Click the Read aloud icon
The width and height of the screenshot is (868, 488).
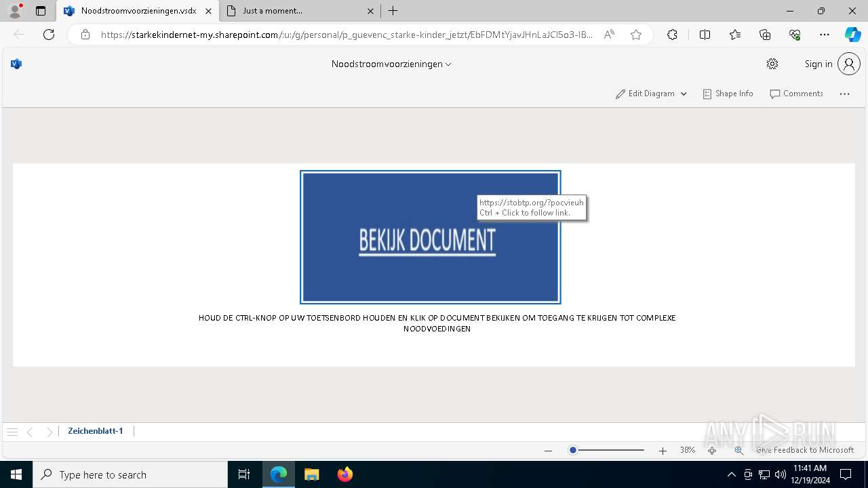609,35
